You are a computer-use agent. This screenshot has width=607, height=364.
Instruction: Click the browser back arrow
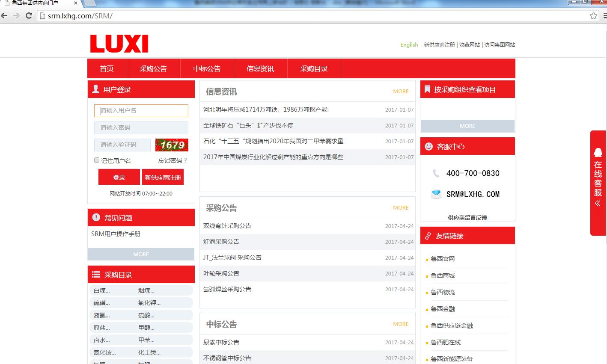click(x=4, y=16)
